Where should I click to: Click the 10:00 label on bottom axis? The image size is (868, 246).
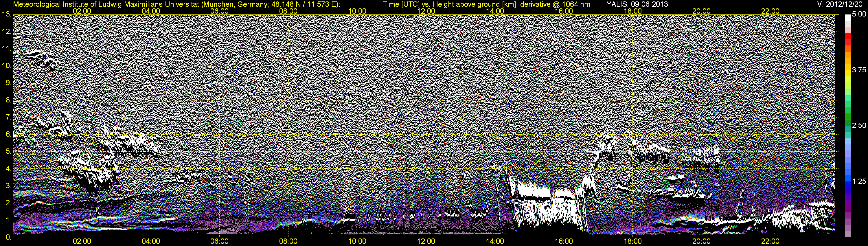(x=357, y=242)
